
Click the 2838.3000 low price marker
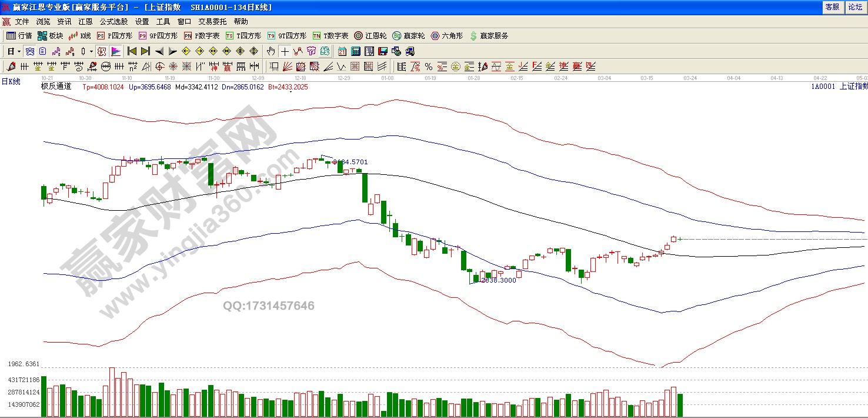tap(498, 280)
